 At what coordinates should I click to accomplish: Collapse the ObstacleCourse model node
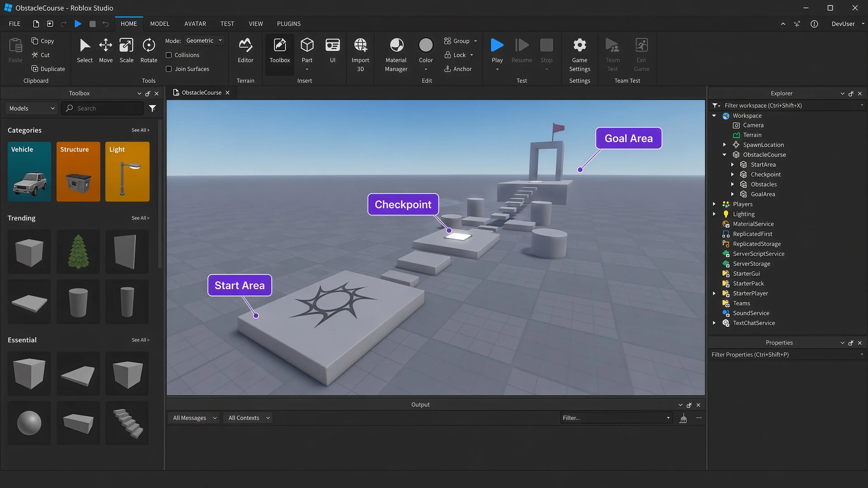724,155
